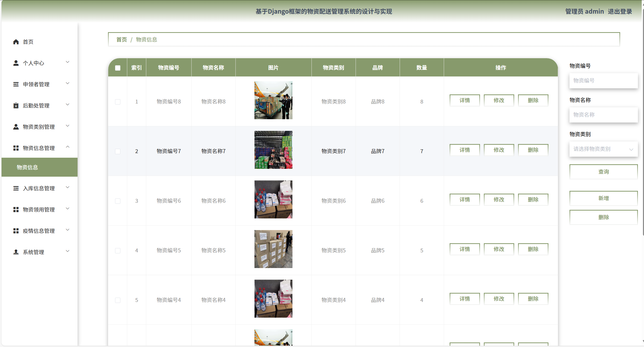This screenshot has width=644, height=347.
Task: Click 退出登录 to log out
Action: 620,12
